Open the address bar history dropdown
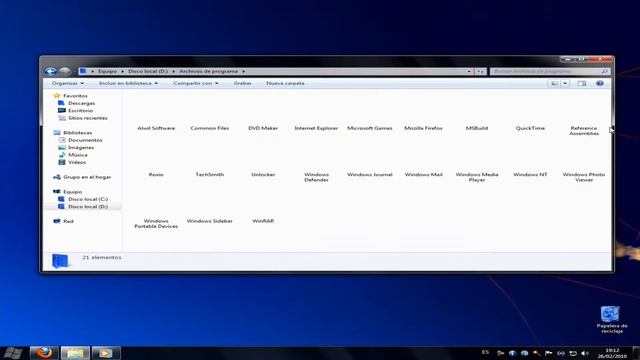This screenshot has width=640, height=360. [x=469, y=71]
